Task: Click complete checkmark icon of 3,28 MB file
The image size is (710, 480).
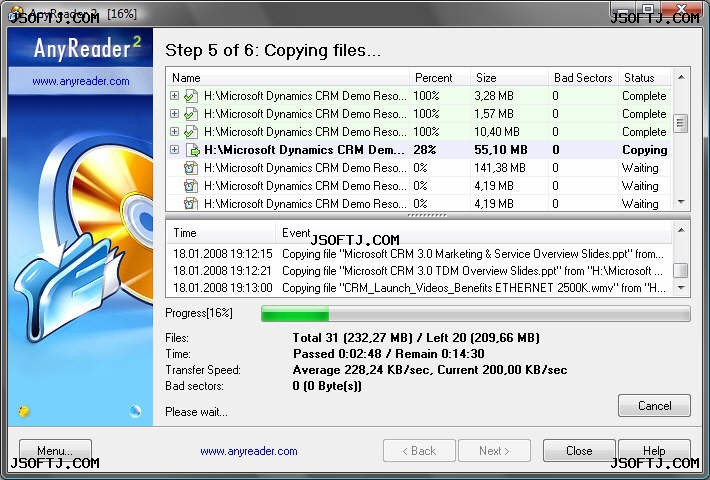Action: click(191, 96)
